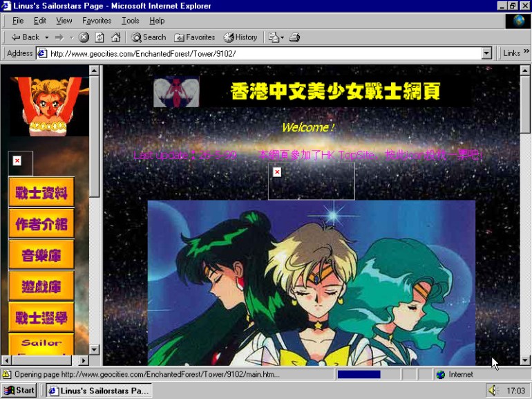This screenshot has height=399, width=532.
Task: Open the Back history dropdown arrow
Action: point(47,37)
